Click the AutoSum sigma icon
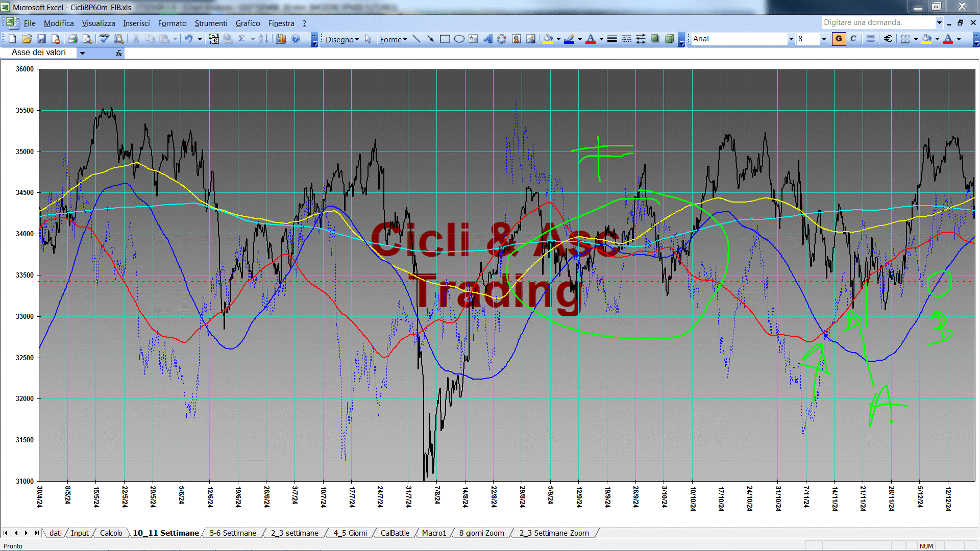980x551 pixels. tap(242, 39)
